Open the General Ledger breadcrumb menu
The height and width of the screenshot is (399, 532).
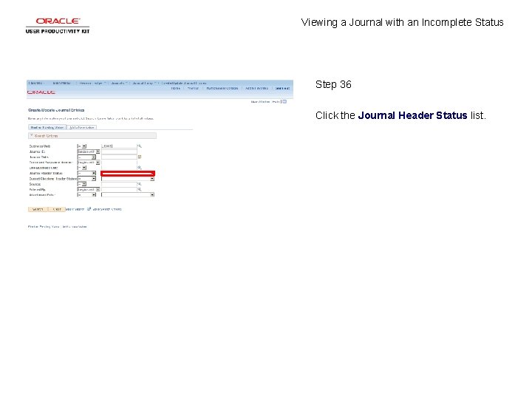pyautogui.click(x=91, y=83)
